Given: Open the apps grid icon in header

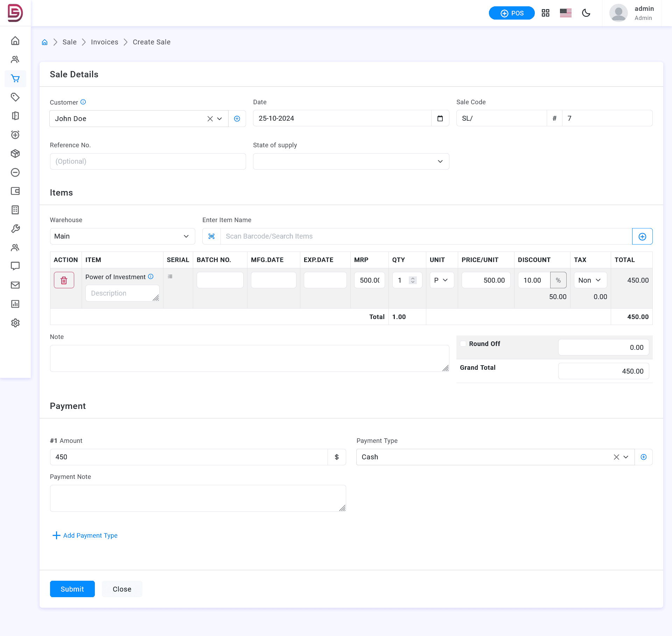Looking at the screenshot, I should [545, 13].
